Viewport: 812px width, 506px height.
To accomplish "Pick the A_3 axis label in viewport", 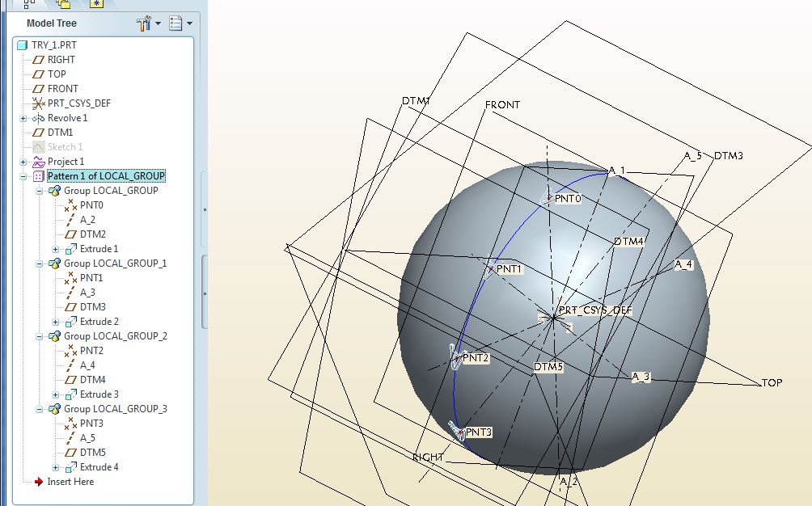I will 641,377.
